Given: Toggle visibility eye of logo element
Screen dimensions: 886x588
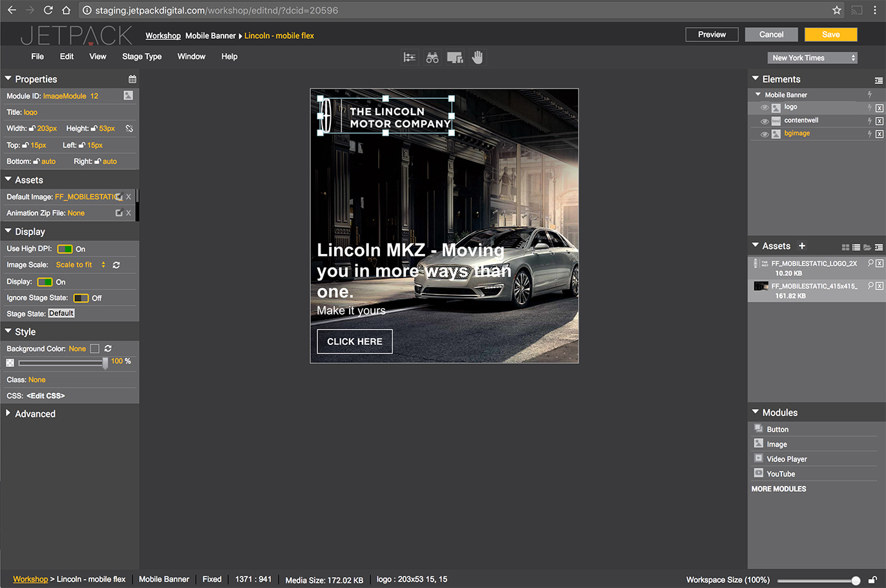Looking at the screenshot, I should (x=765, y=108).
